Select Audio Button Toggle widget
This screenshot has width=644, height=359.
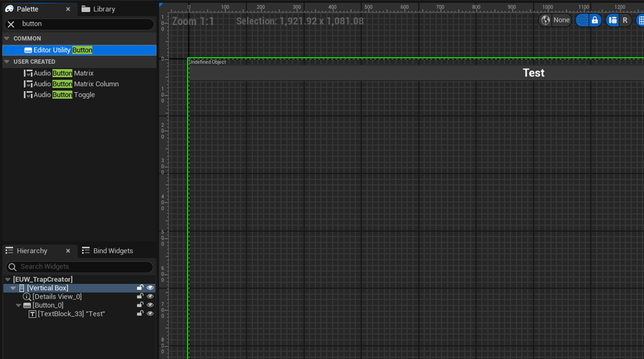(64, 95)
